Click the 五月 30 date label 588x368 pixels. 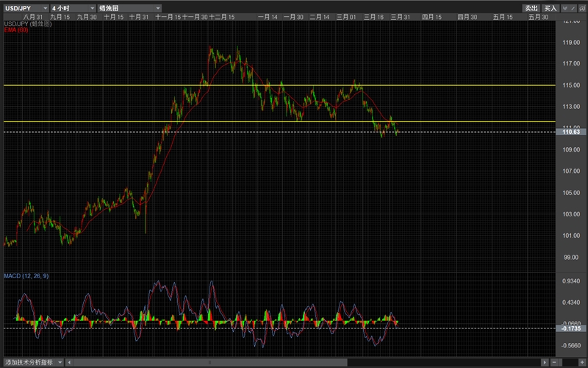[539, 17]
